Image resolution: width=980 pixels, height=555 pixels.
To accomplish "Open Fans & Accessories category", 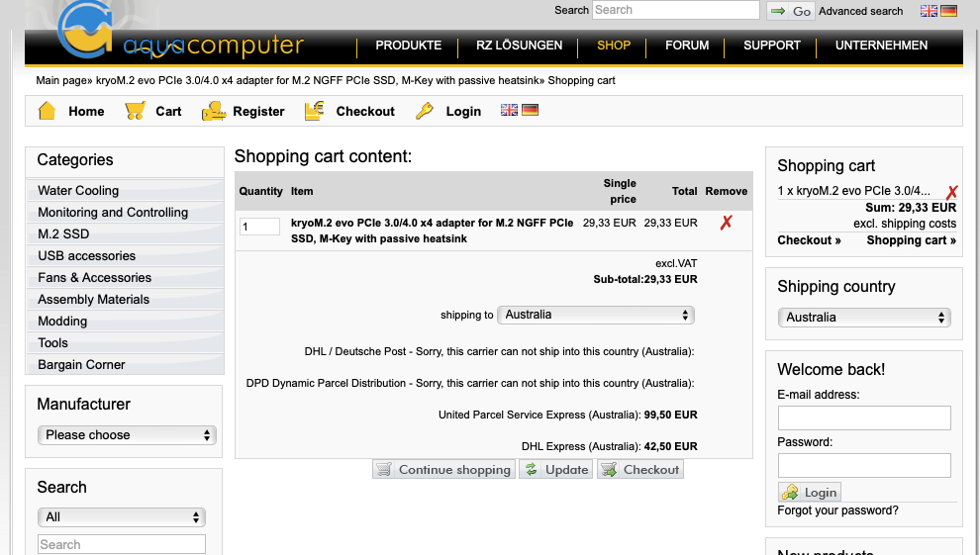I will 125,278.
